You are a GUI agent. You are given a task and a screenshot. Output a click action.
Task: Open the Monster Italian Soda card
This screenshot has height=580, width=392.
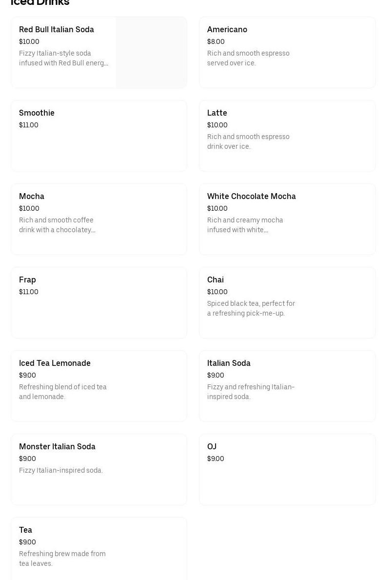99,469
